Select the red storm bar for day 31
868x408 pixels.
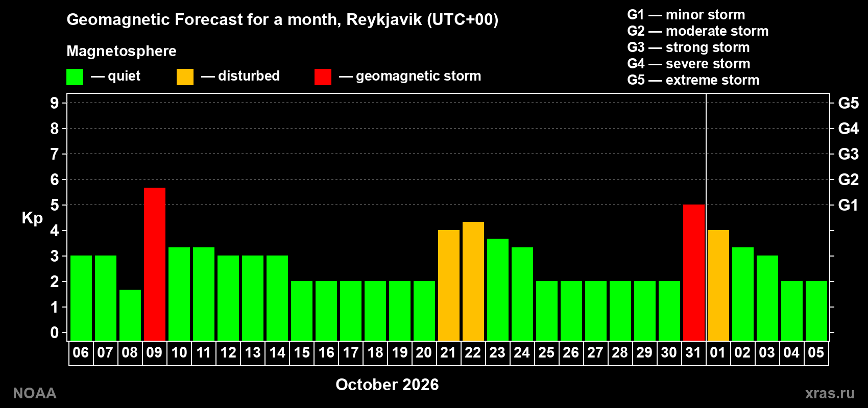[x=694, y=273]
